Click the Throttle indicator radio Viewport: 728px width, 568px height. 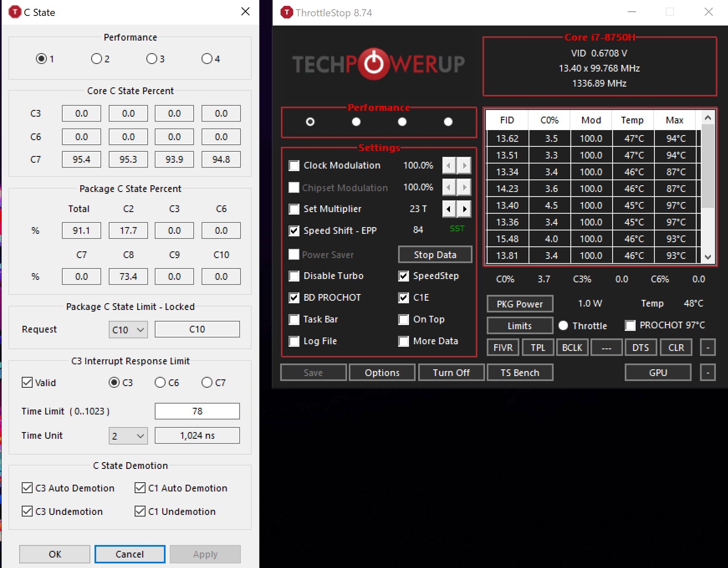[563, 325]
